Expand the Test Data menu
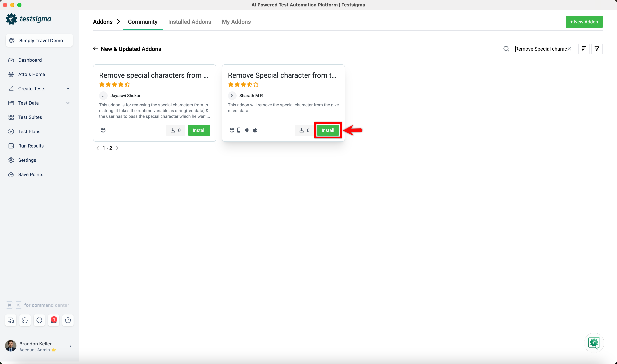The image size is (617, 364). [x=68, y=103]
